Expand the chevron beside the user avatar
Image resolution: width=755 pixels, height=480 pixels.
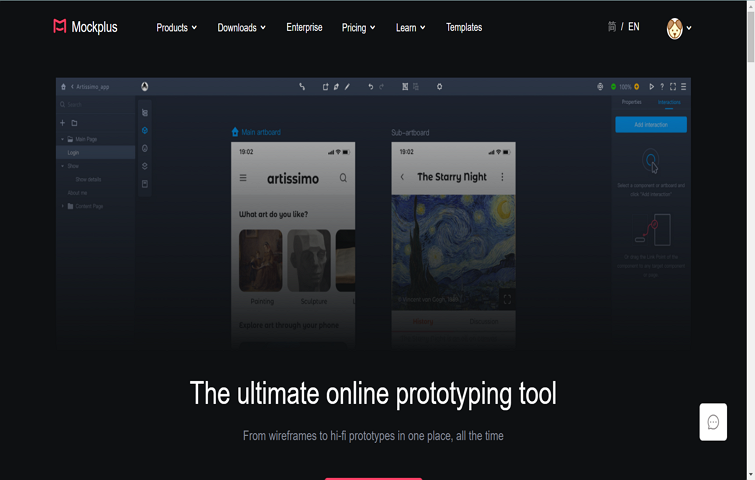point(689,28)
